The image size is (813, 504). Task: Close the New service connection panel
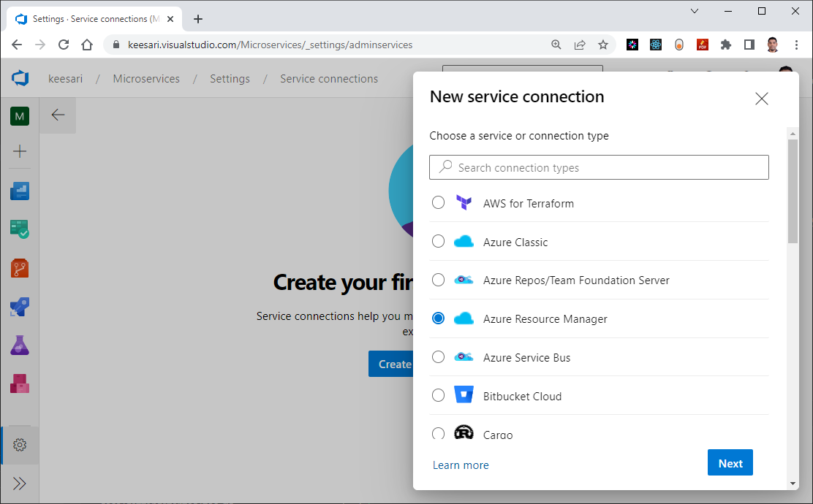762,99
